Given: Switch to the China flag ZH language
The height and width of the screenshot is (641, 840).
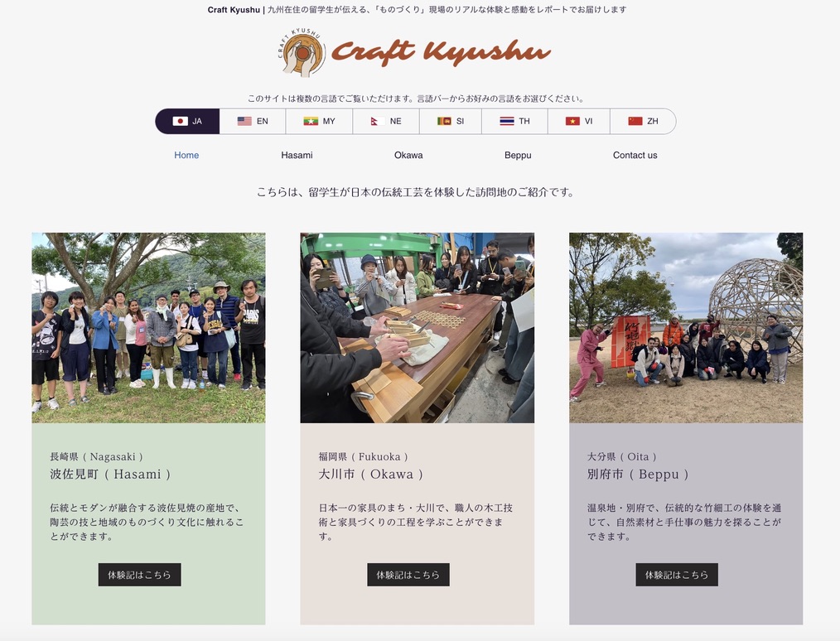Looking at the screenshot, I should [643, 121].
